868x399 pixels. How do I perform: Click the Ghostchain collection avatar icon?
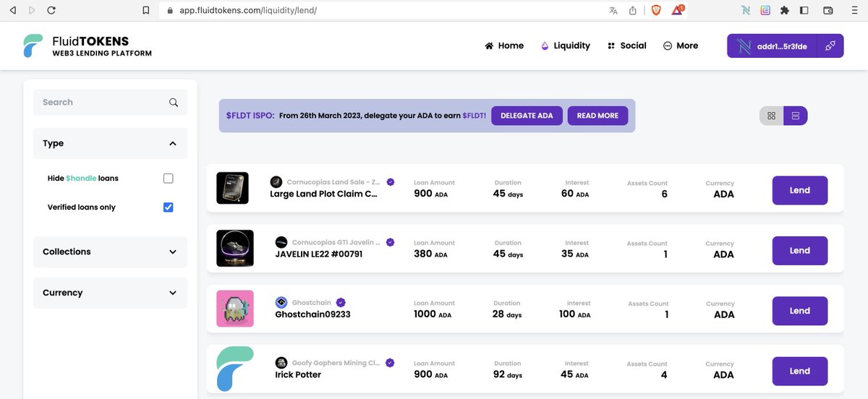click(281, 303)
